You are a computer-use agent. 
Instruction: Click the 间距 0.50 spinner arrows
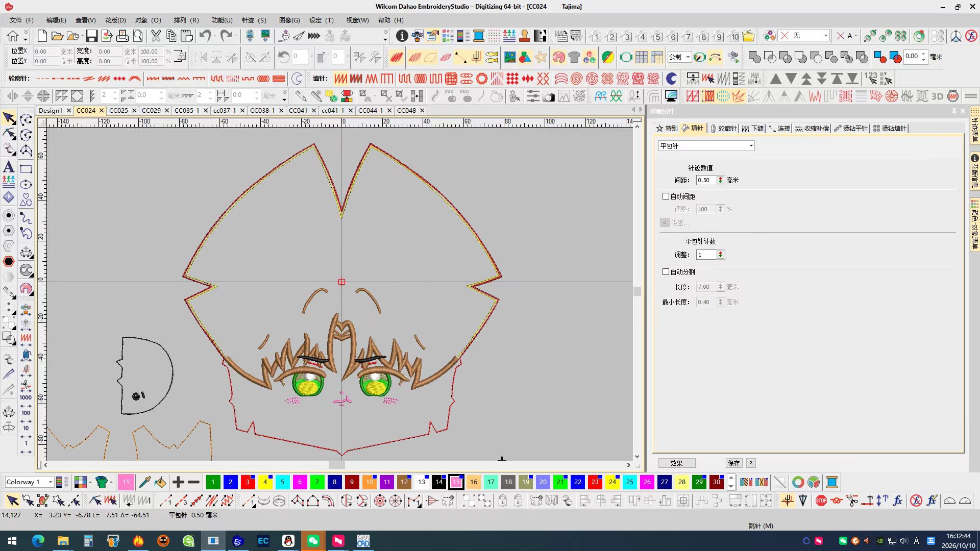720,180
